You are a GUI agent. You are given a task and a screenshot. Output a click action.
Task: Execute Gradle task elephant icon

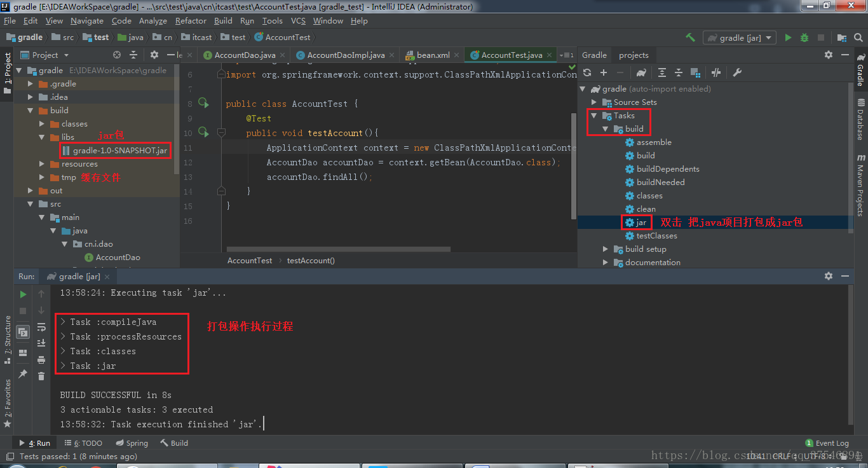641,72
